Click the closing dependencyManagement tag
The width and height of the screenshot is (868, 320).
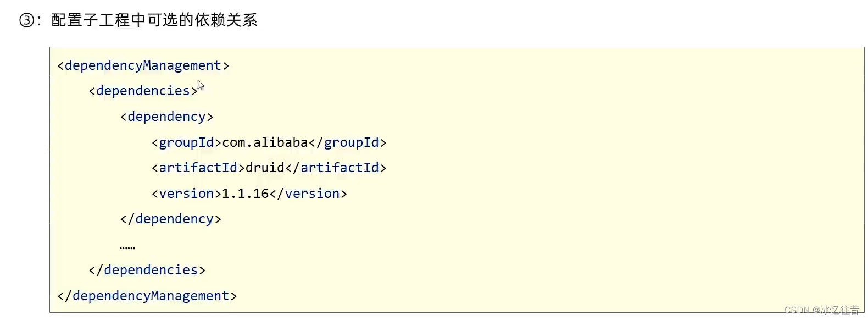pos(147,296)
